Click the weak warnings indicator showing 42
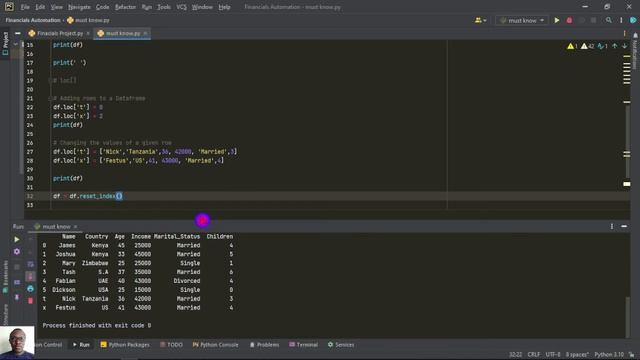Screen dimensions: 640x360 tap(588, 46)
